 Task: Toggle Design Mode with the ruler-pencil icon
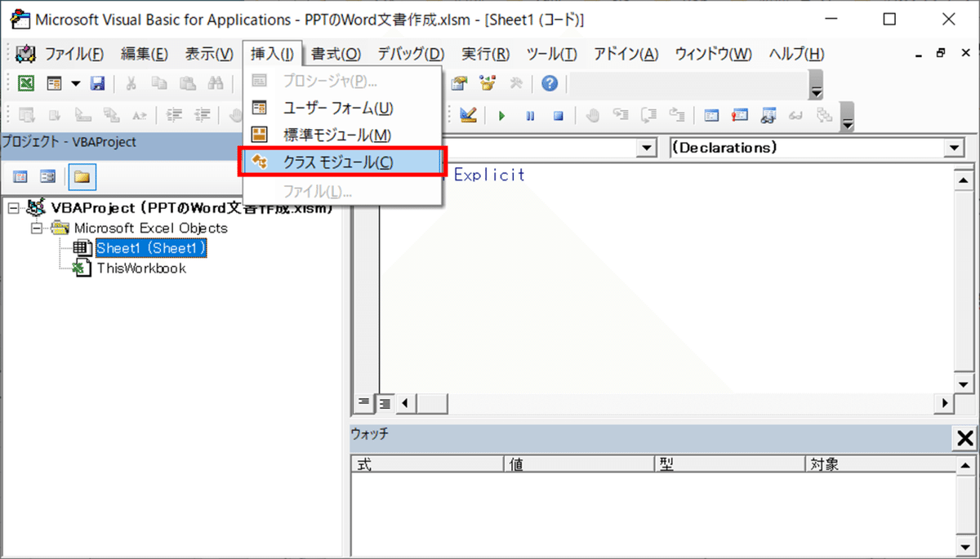tap(467, 115)
